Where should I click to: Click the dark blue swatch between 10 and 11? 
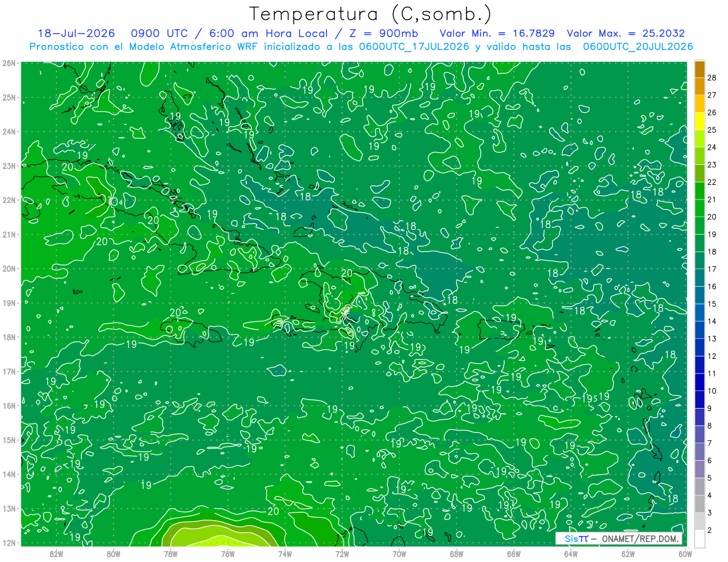click(x=699, y=382)
